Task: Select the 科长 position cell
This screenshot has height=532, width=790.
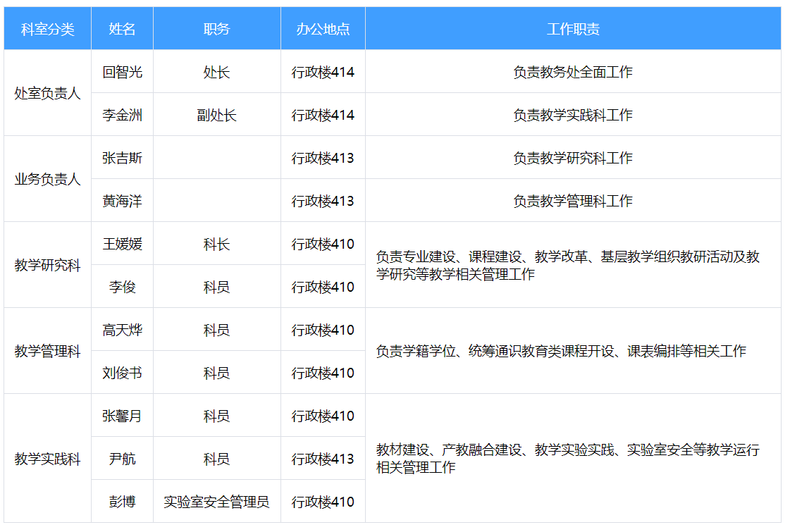Action: coord(216,244)
